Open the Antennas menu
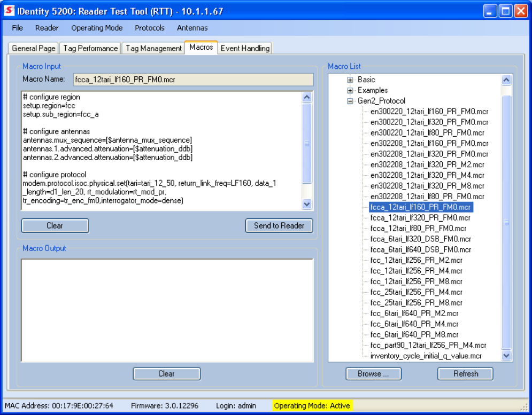The image size is (532, 415). coord(192,28)
